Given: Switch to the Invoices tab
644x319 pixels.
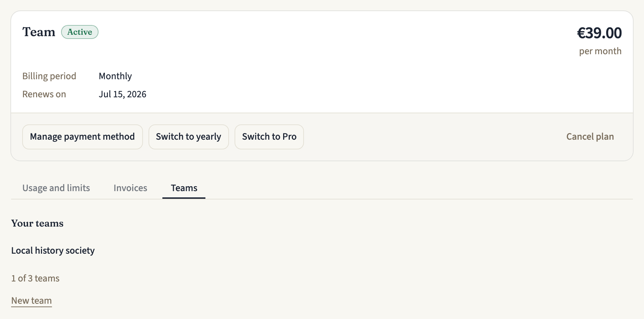Looking at the screenshot, I should tap(130, 188).
